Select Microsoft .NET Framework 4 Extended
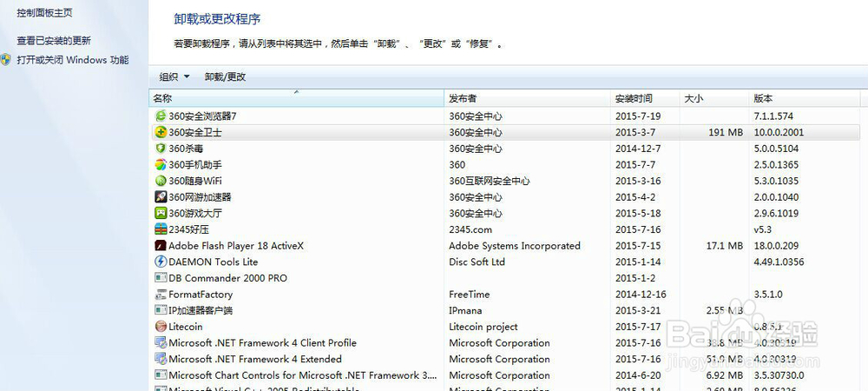The image size is (868, 391). [255, 359]
